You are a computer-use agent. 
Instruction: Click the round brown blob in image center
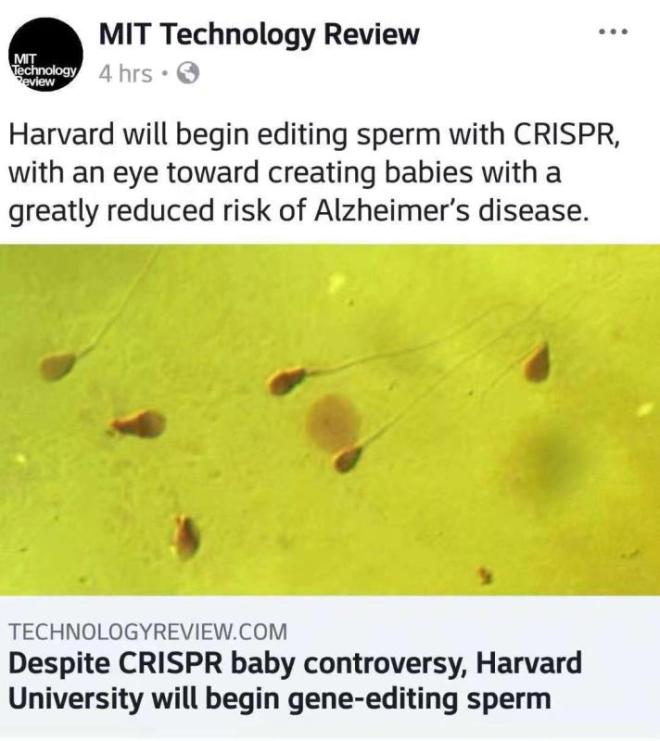click(333, 419)
